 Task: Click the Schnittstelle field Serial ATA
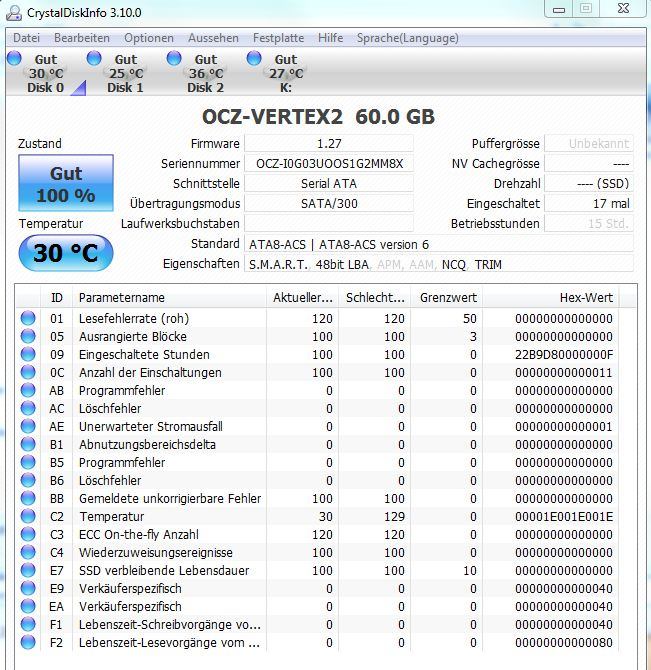coord(329,184)
